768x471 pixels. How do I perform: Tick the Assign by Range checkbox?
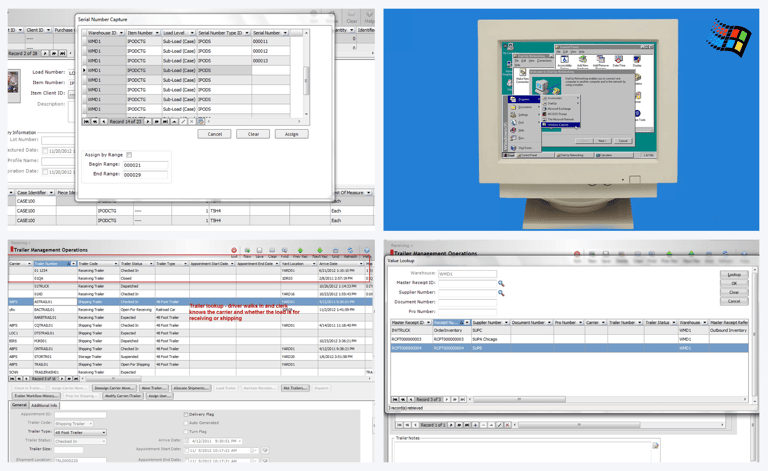point(129,155)
